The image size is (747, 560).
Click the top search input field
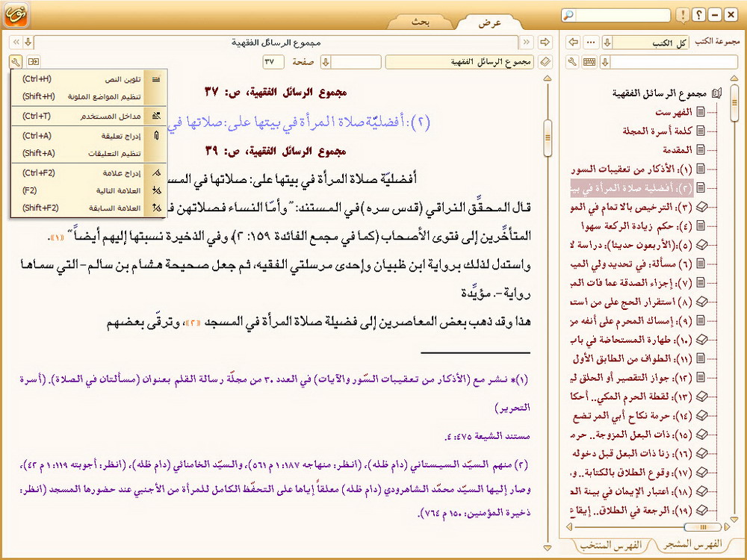[x=622, y=15]
